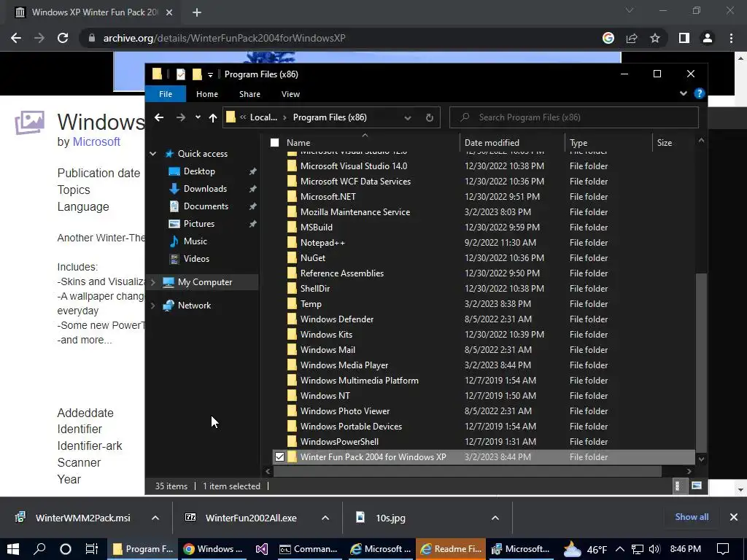The image size is (747, 560).
Task: Collapse Quick access tree node
Action: (153, 154)
